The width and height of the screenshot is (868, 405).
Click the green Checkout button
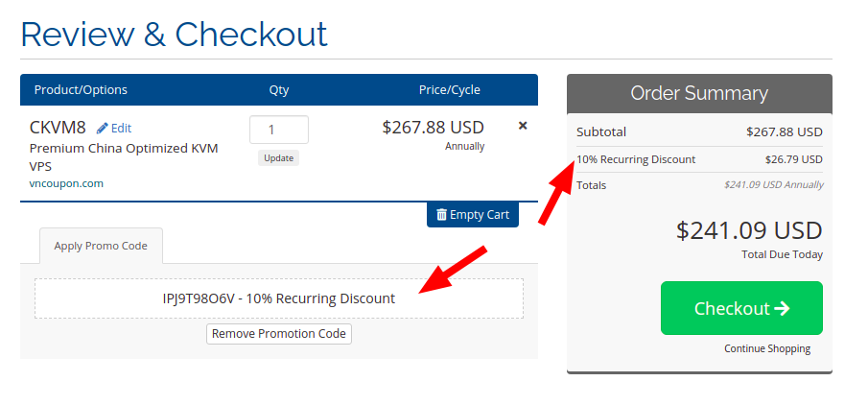(741, 308)
